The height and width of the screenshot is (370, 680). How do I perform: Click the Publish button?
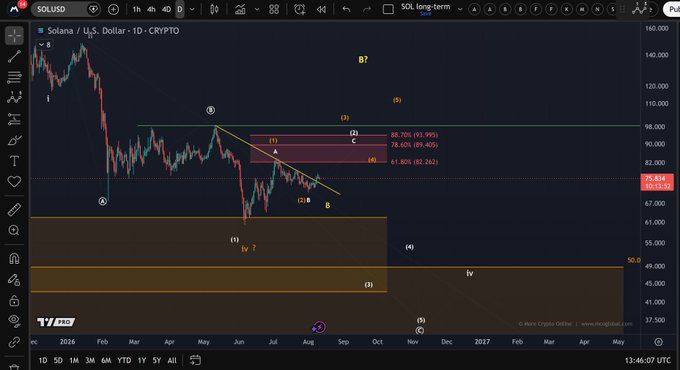pyautogui.click(x=673, y=9)
